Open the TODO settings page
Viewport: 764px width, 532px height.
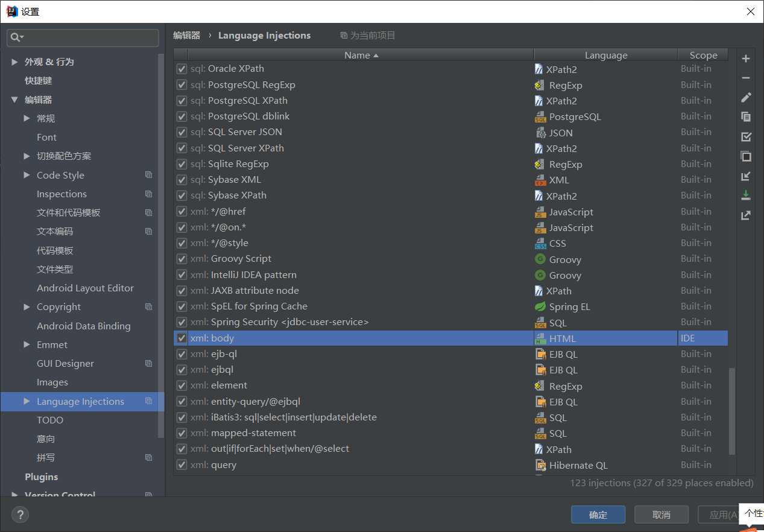pyautogui.click(x=50, y=420)
